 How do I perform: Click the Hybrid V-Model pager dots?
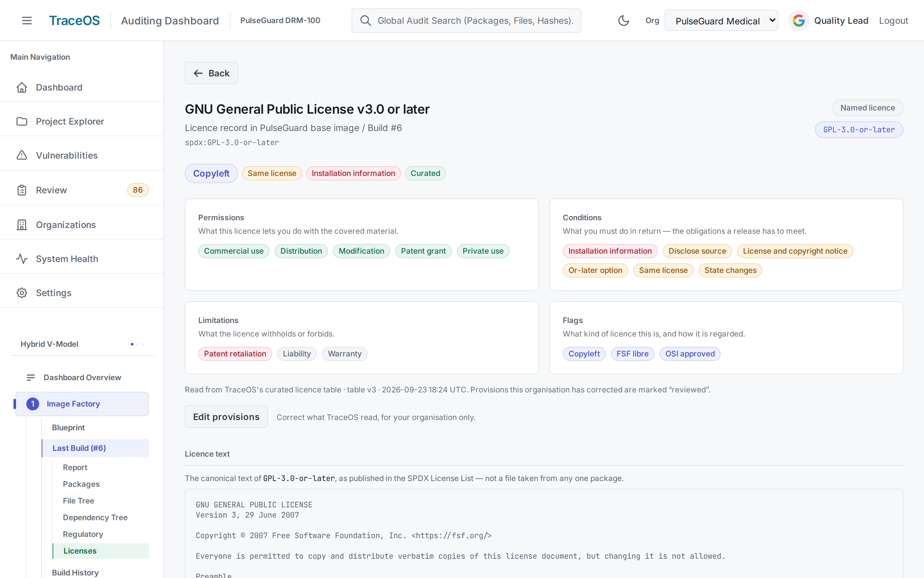tap(137, 344)
